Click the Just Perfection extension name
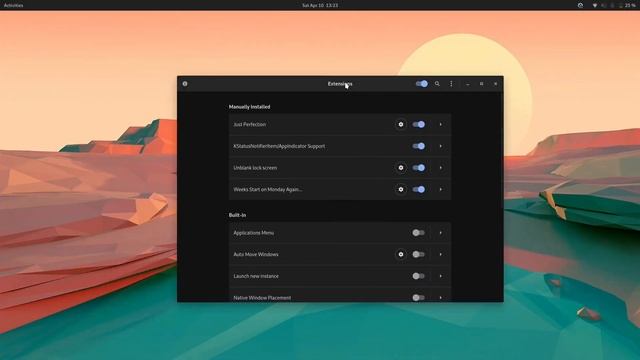This screenshot has height=360, width=640. (249, 124)
